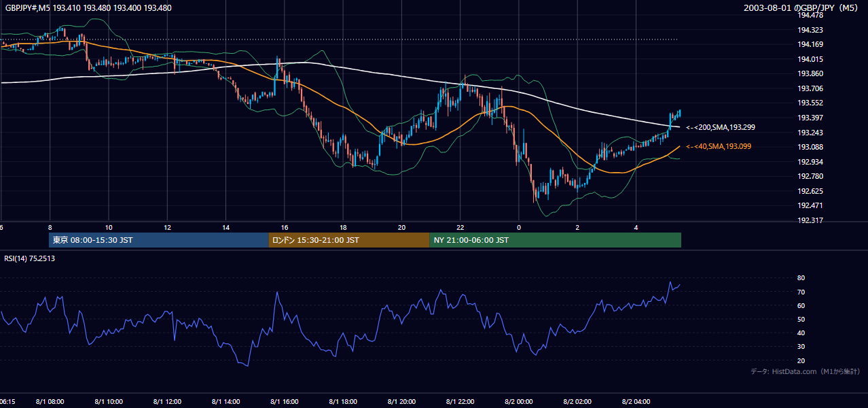
Task: Click the 2003-08-01 のGBP/JPY (M5) chart title
Action: coord(802,8)
